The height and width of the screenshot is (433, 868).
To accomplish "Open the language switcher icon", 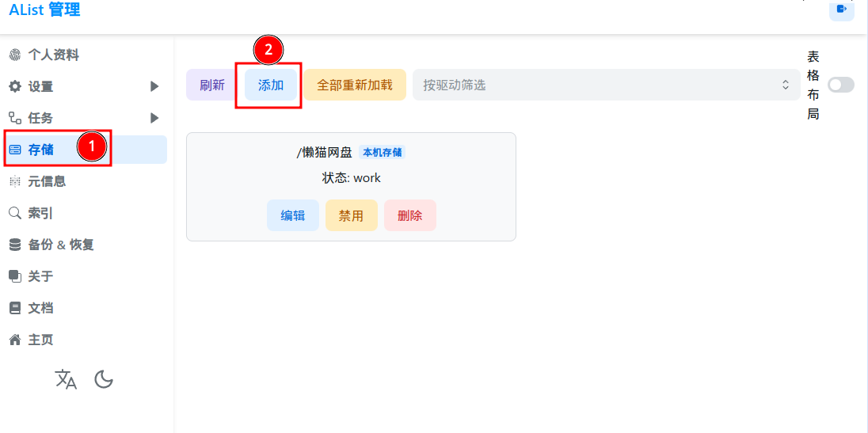I will (66, 379).
